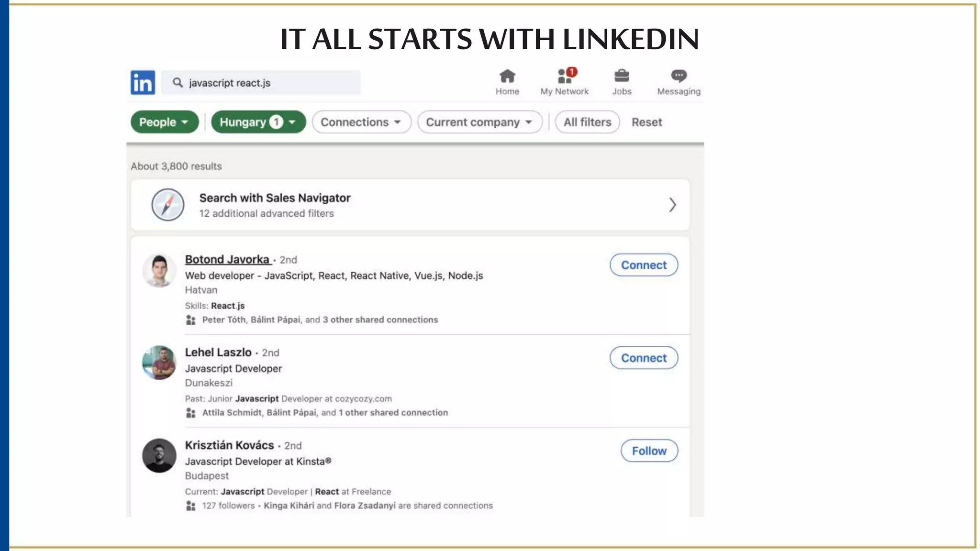Click 'Kinga Kihári and Flora Zsadanyi' shared connections
This screenshot has width=980, height=551.
tap(330, 506)
